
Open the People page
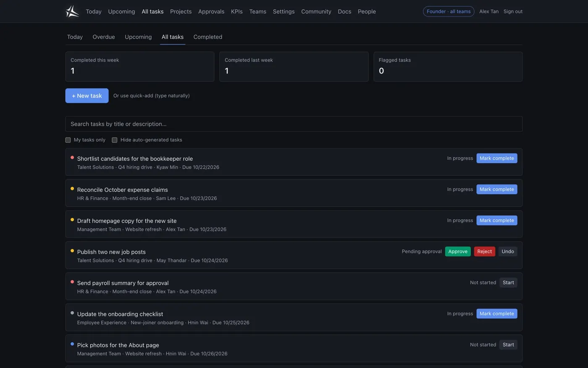pyautogui.click(x=367, y=11)
